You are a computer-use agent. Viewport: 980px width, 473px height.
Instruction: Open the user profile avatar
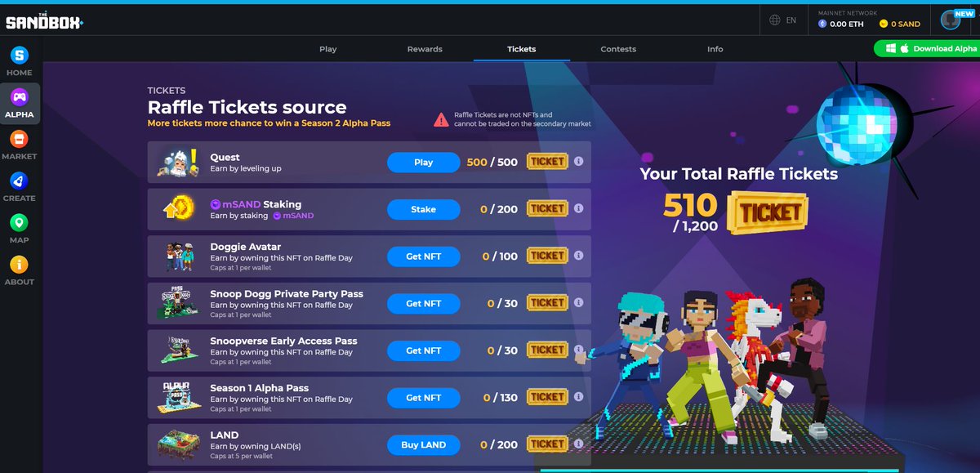point(949,20)
